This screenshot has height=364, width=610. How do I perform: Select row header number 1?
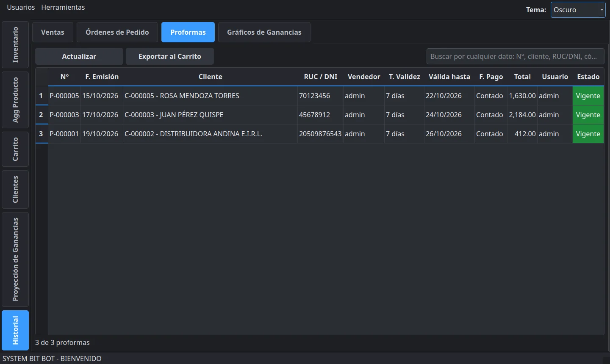(x=42, y=96)
